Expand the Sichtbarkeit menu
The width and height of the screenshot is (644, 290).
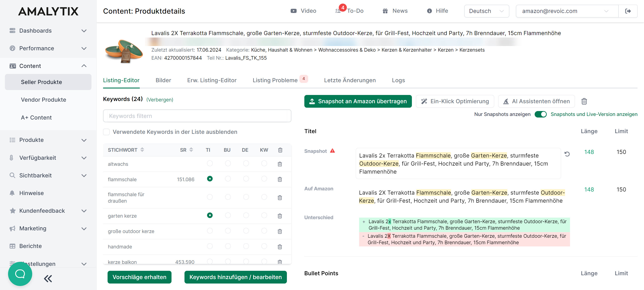(48, 175)
